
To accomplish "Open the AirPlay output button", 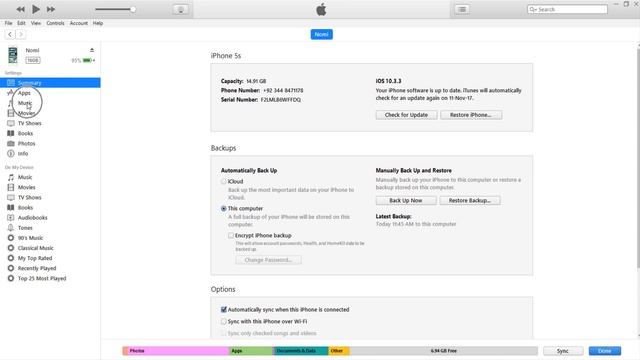I will coord(181,9).
